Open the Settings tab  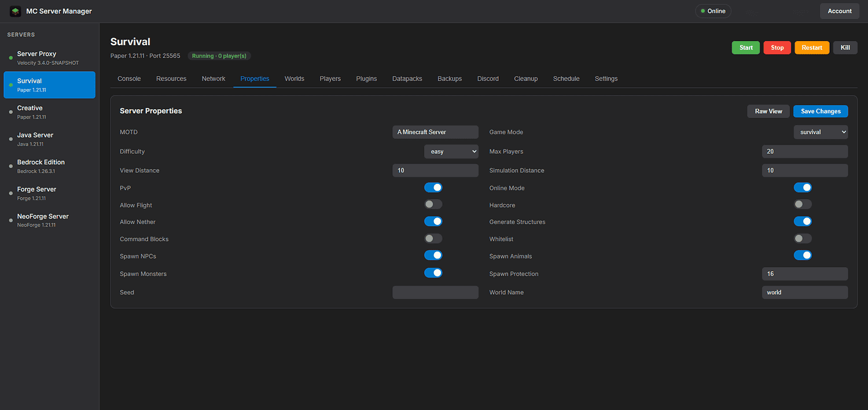(606, 79)
